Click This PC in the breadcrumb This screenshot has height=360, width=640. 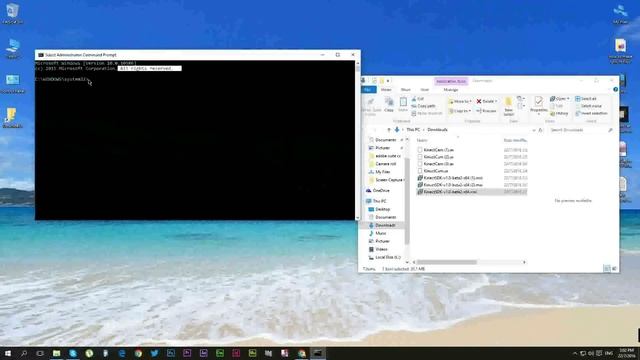pos(413,130)
